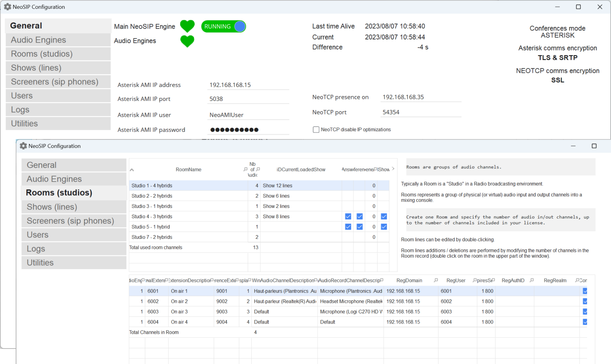Click the search icon in RegDomain column header
The width and height of the screenshot is (611, 364).
[x=436, y=280]
